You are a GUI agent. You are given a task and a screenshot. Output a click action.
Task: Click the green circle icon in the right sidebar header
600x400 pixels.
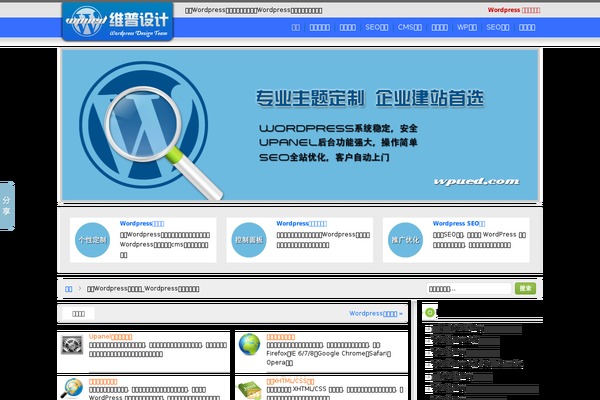pos(430,313)
